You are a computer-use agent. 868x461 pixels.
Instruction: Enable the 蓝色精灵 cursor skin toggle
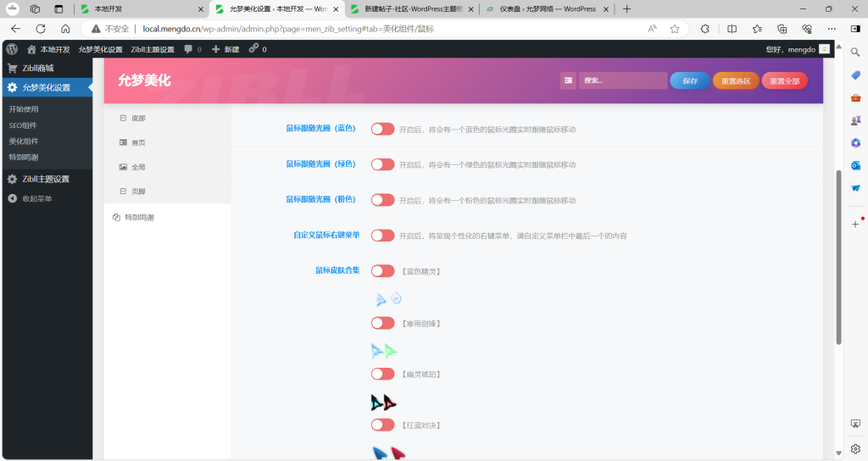coord(382,271)
